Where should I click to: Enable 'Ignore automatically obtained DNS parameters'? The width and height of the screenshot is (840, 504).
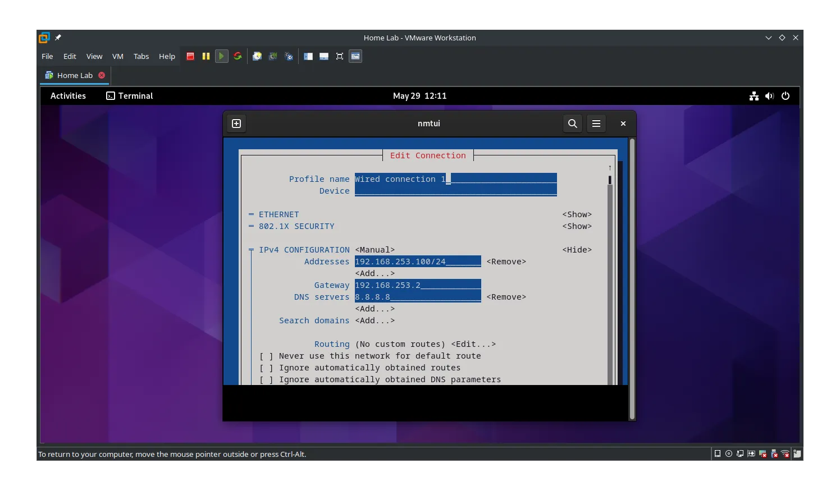pos(266,379)
